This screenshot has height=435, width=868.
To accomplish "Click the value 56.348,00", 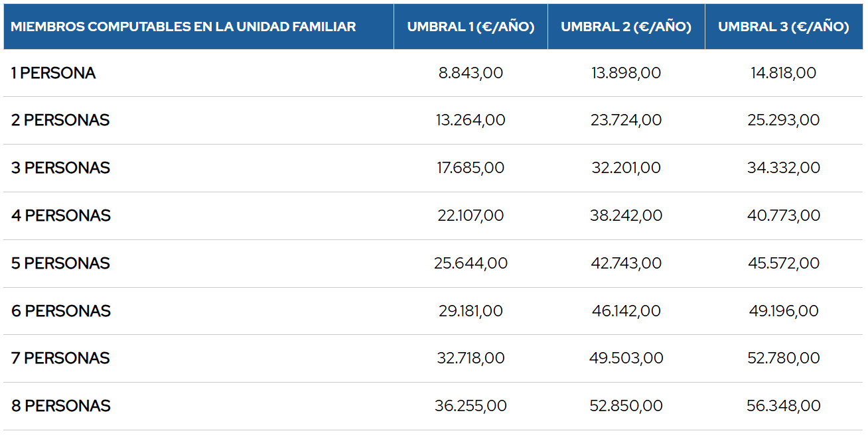I will tap(783, 406).
